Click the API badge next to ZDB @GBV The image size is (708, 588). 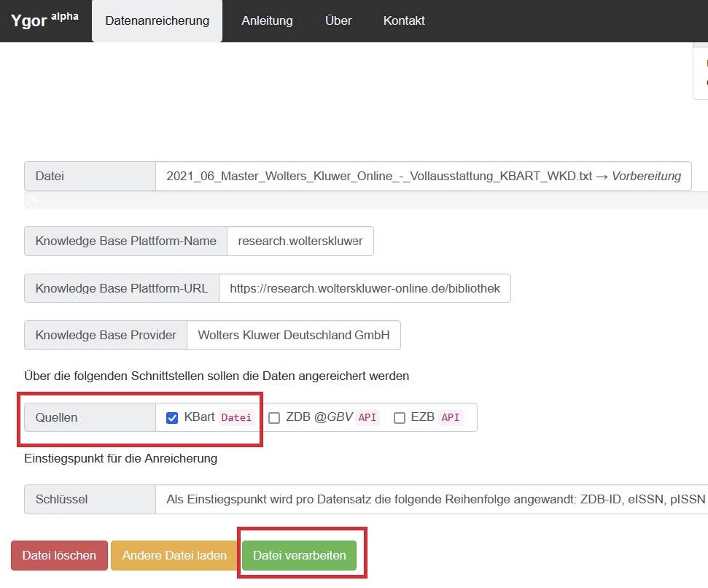pyautogui.click(x=367, y=418)
